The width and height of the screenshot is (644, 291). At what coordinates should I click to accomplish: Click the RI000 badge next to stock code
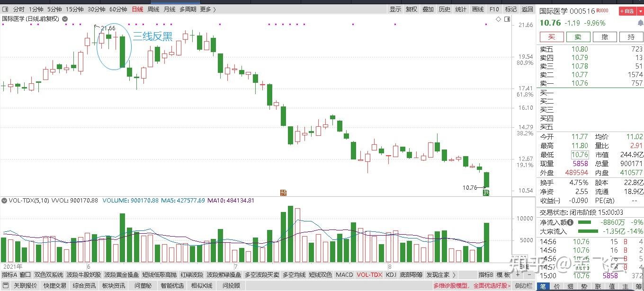tap(602, 10)
